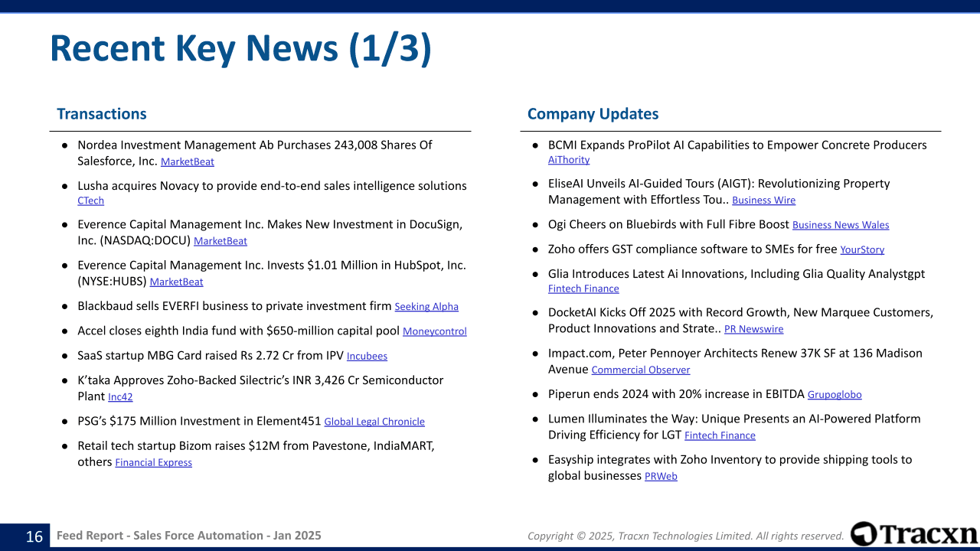Follow the Business Wire link

763,201
